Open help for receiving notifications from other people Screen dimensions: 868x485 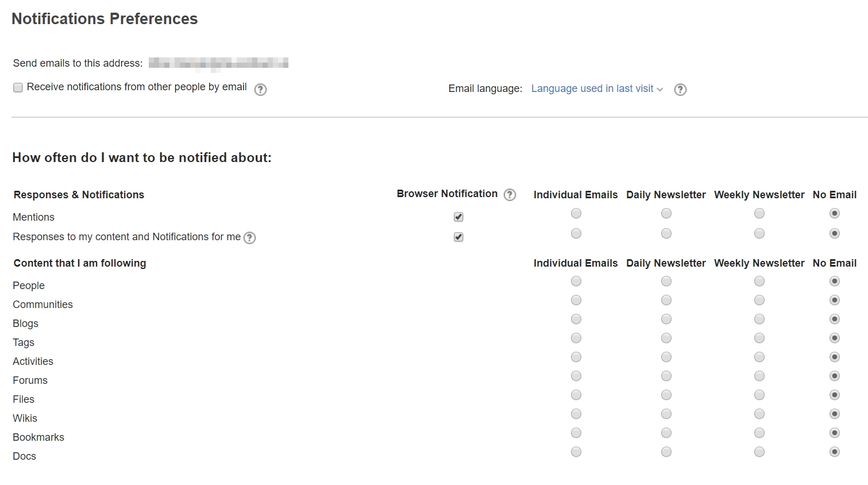tap(260, 89)
